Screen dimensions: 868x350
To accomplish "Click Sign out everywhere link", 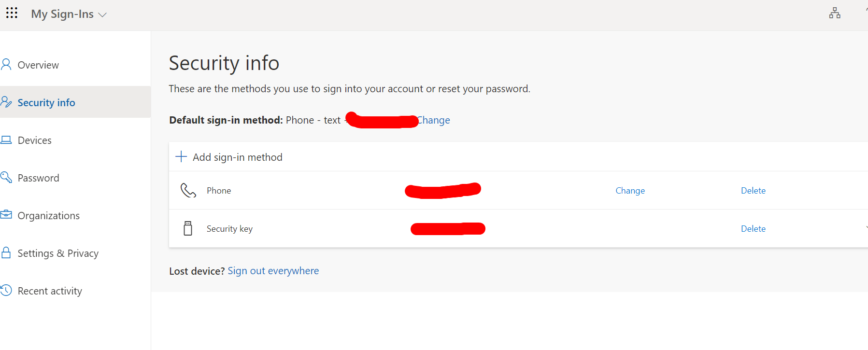I will click(273, 270).
